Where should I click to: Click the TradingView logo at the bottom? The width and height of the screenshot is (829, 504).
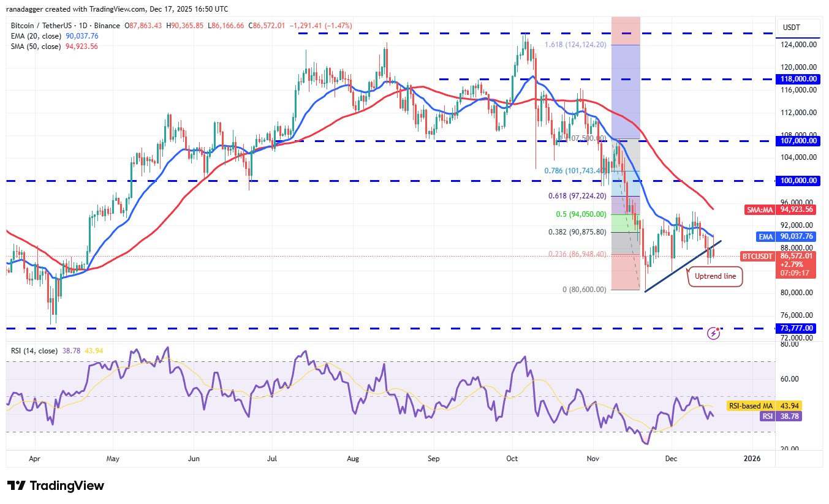pyautogui.click(x=56, y=486)
